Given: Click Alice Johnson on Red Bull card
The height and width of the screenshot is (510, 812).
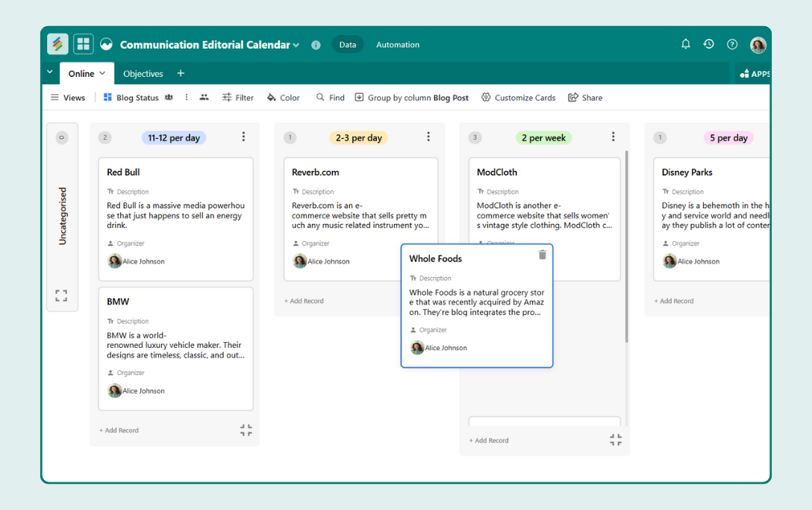Looking at the screenshot, I should [136, 261].
